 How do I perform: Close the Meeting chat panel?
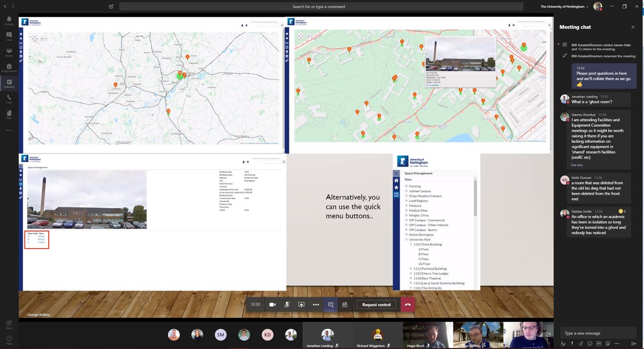pyautogui.click(x=633, y=27)
